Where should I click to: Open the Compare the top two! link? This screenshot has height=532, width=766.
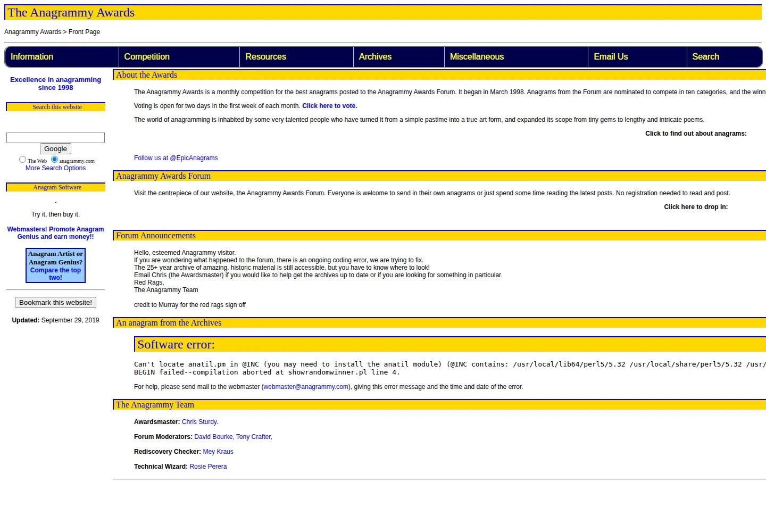55,274
